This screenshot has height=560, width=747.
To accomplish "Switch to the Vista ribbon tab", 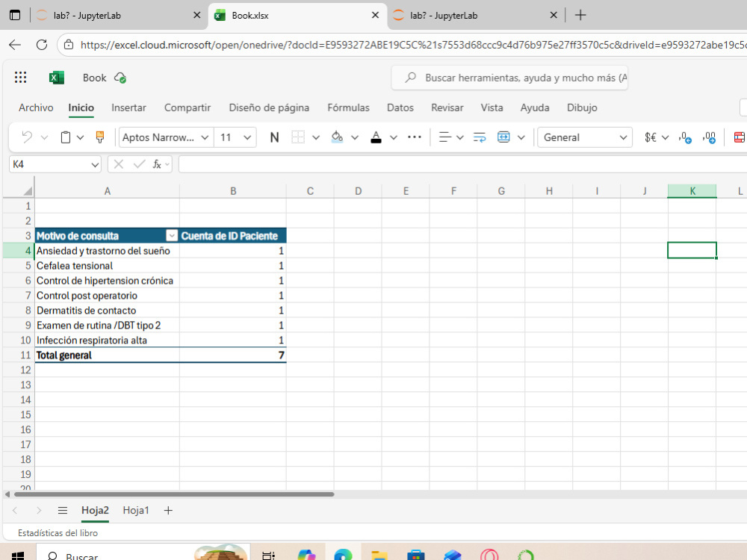I will (x=492, y=108).
